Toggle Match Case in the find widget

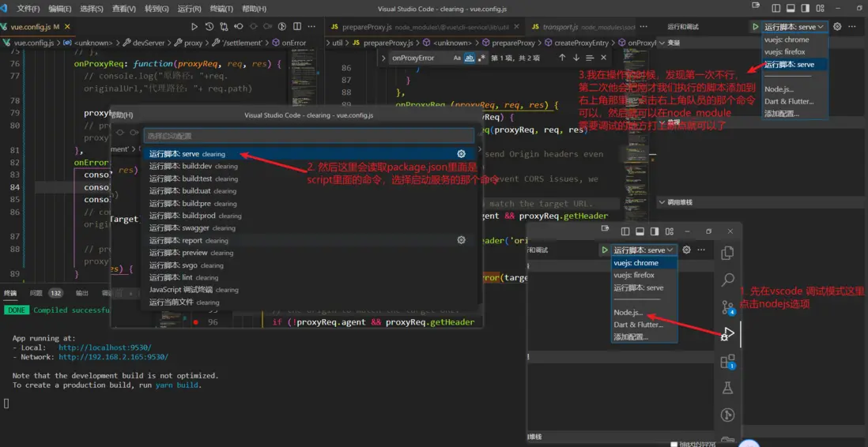coord(457,58)
